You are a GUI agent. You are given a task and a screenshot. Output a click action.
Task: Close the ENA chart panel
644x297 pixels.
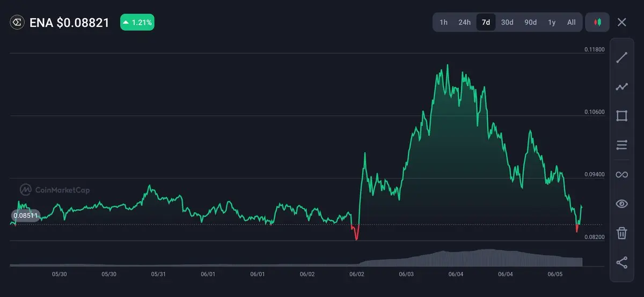621,23
